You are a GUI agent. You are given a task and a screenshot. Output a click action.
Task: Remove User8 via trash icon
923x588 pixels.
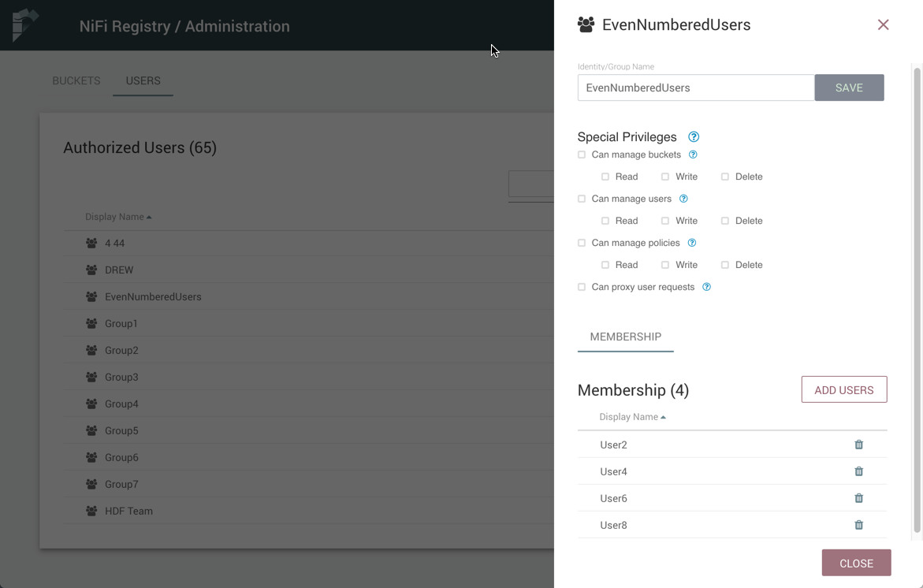click(859, 525)
